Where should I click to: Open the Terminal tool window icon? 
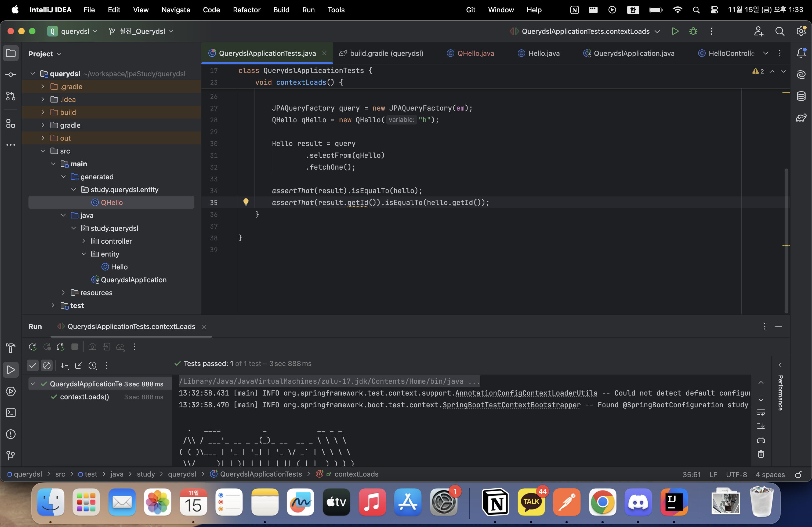(x=11, y=413)
